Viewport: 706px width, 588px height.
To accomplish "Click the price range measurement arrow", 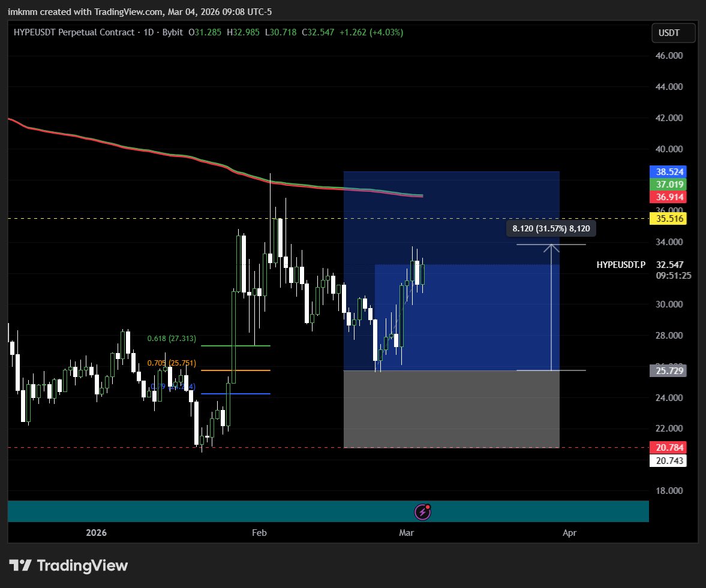I will (551, 307).
